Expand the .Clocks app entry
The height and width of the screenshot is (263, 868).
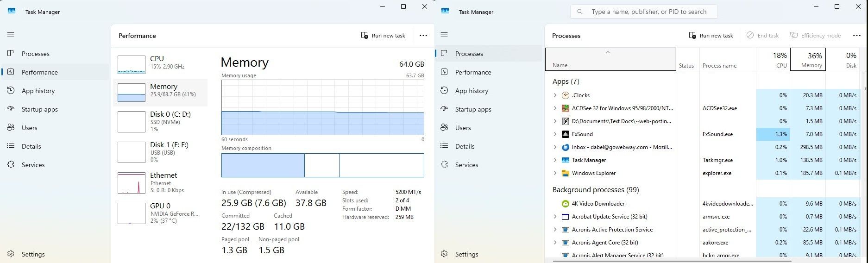point(555,95)
